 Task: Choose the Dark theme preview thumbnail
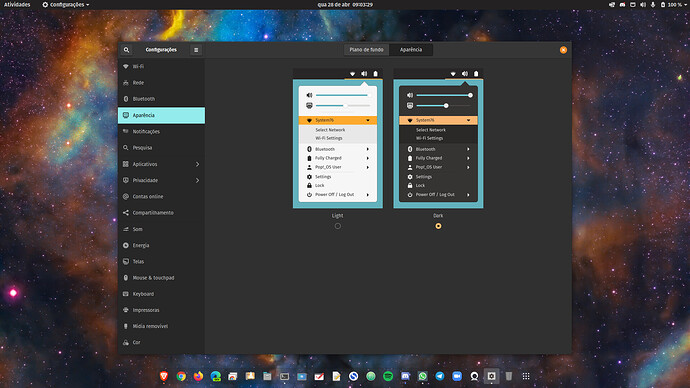click(438, 139)
